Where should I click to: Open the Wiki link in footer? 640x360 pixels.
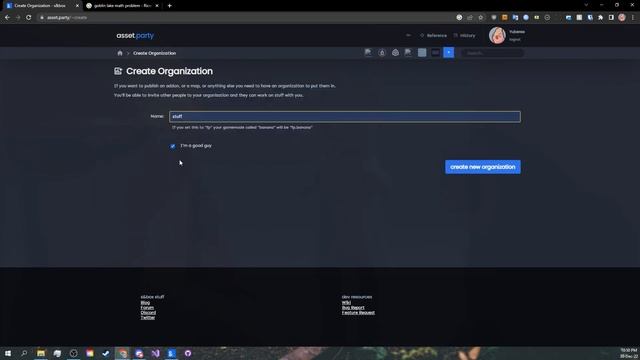tap(346, 303)
